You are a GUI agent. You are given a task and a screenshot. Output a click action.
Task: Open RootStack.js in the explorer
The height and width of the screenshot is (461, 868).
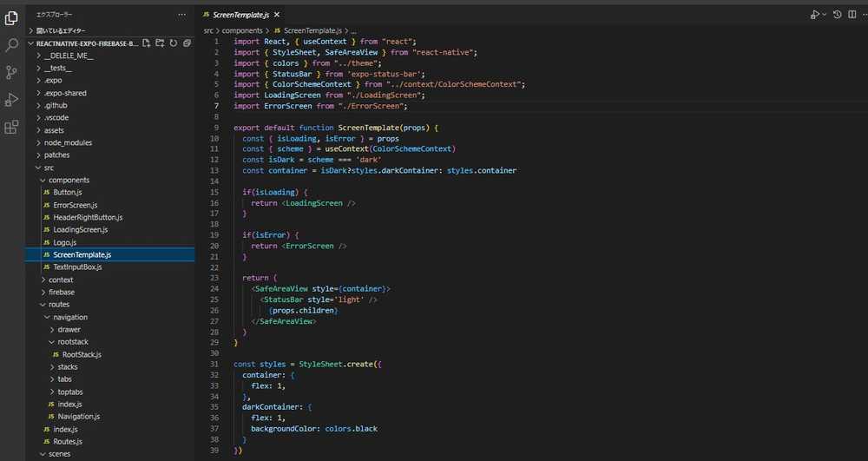click(111, 354)
